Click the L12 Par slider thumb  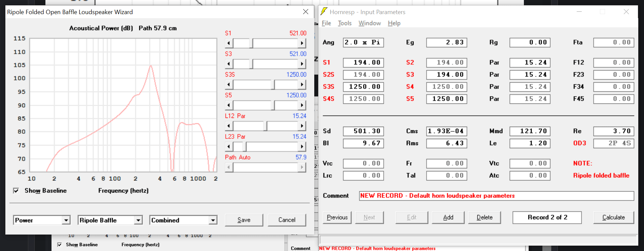tap(265, 126)
